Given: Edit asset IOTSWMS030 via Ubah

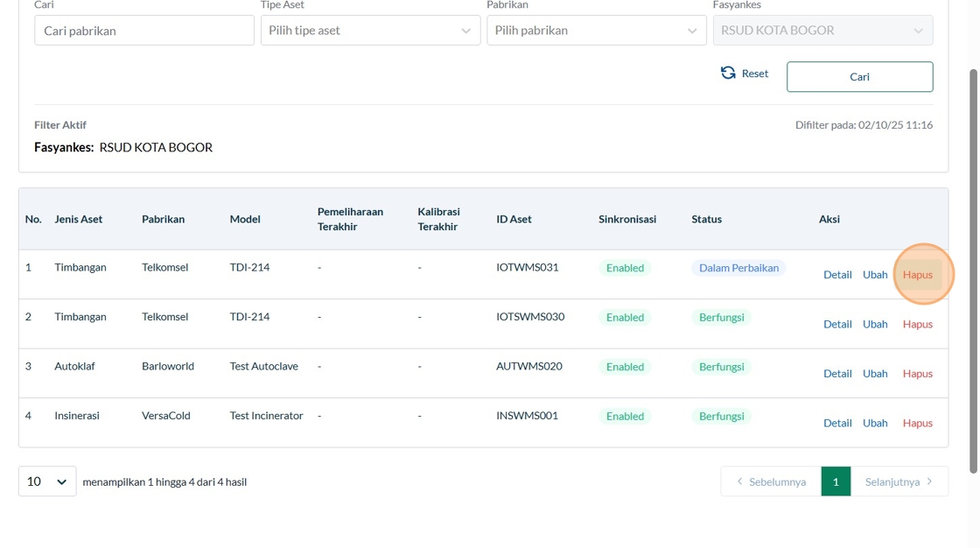Looking at the screenshot, I should point(875,324).
